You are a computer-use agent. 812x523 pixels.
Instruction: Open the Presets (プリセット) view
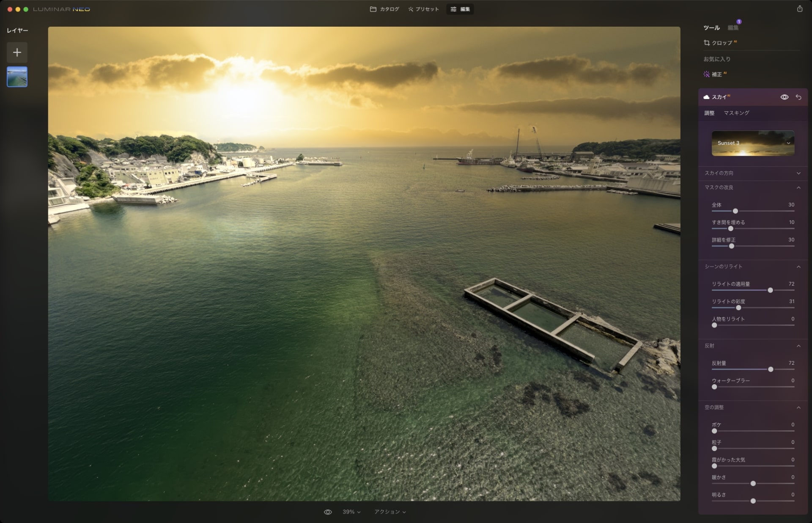pyautogui.click(x=423, y=9)
